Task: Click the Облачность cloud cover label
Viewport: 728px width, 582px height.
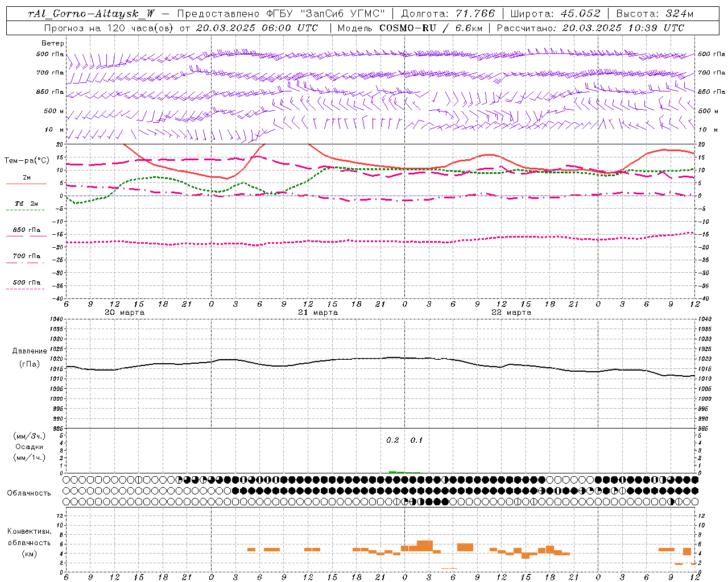Action: pyautogui.click(x=29, y=493)
